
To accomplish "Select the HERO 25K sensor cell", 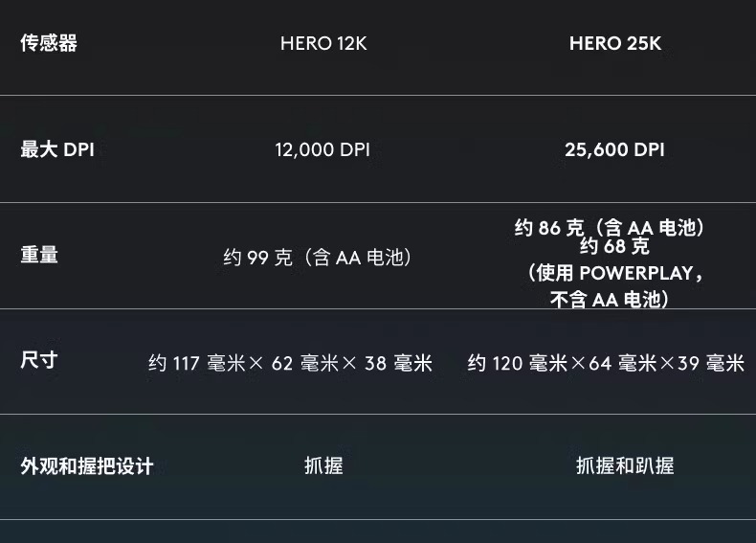I will [614, 43].
